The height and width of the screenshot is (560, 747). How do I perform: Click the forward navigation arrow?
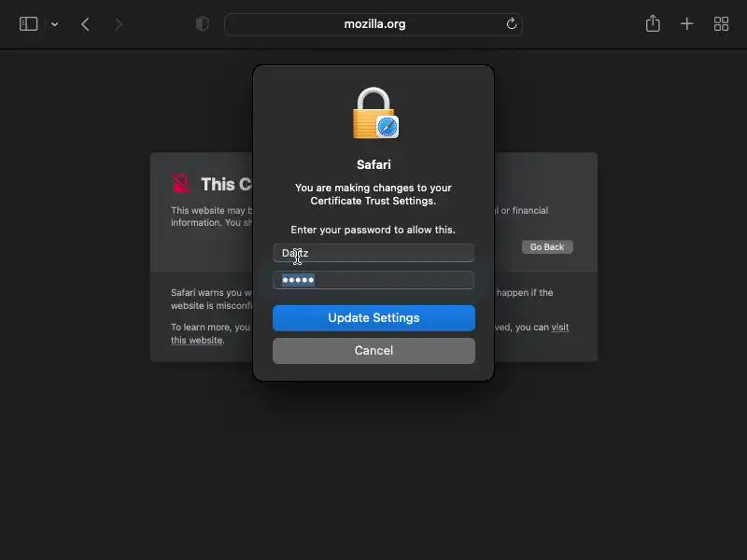119,24
